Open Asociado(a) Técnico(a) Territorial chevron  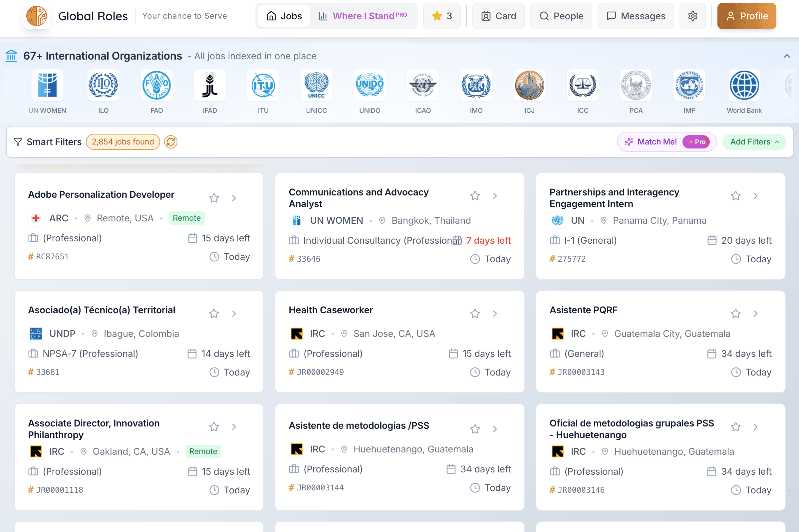pos(234,314)
